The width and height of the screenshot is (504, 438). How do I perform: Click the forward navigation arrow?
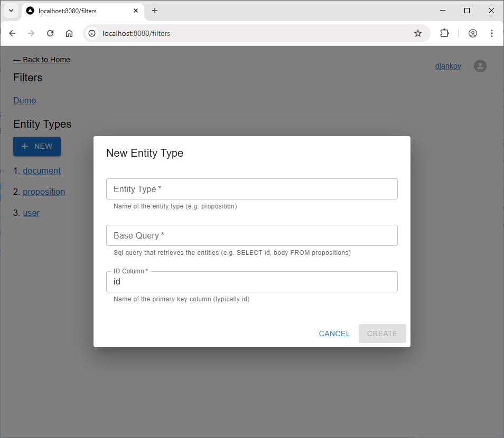tap(31, 33)
